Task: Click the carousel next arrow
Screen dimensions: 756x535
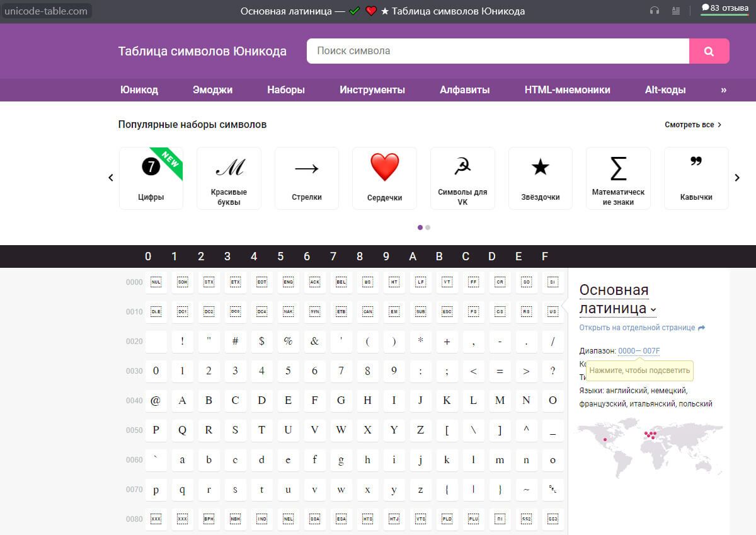Action: point(737,178)
